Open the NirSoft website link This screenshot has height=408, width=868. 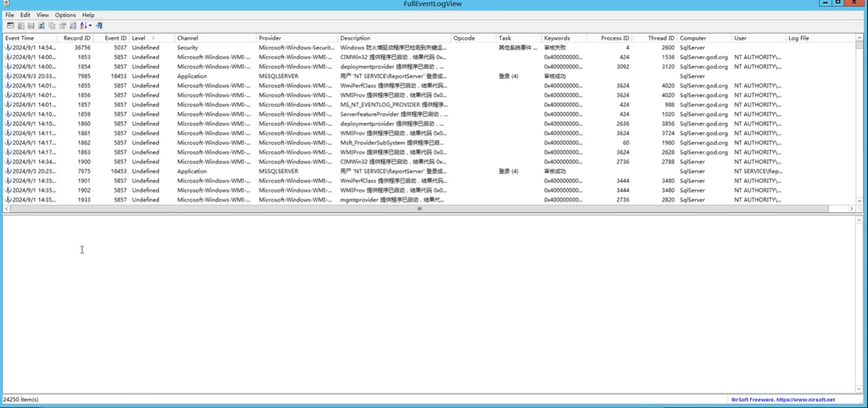[x=805, y=400]
